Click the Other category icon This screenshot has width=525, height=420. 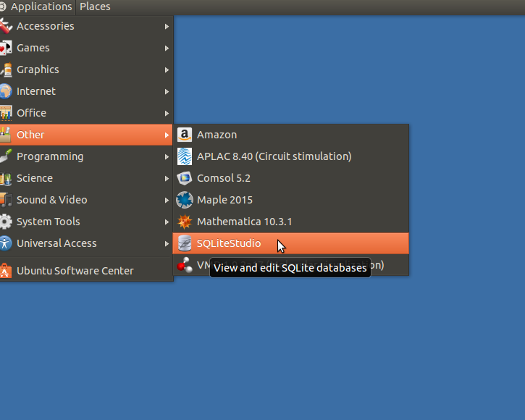6,135
